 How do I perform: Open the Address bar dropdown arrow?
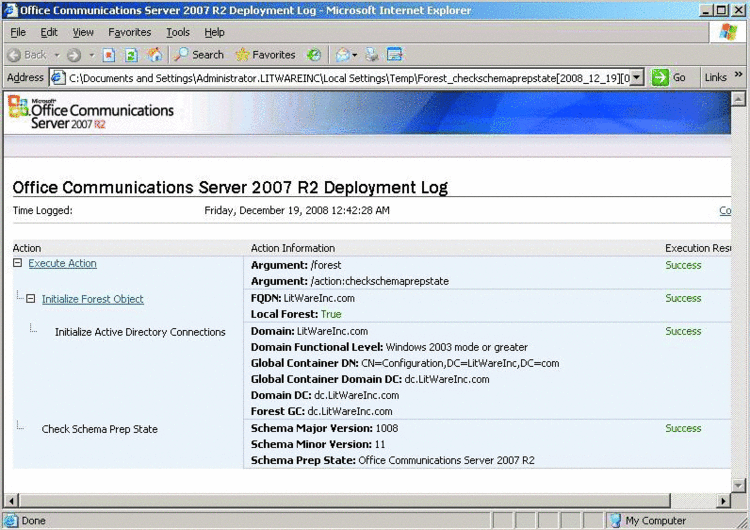point(637,78)
